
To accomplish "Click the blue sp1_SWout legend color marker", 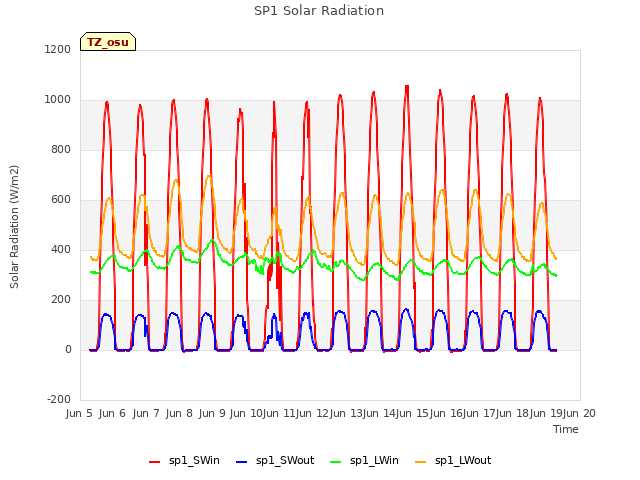I will click(242, 462).
